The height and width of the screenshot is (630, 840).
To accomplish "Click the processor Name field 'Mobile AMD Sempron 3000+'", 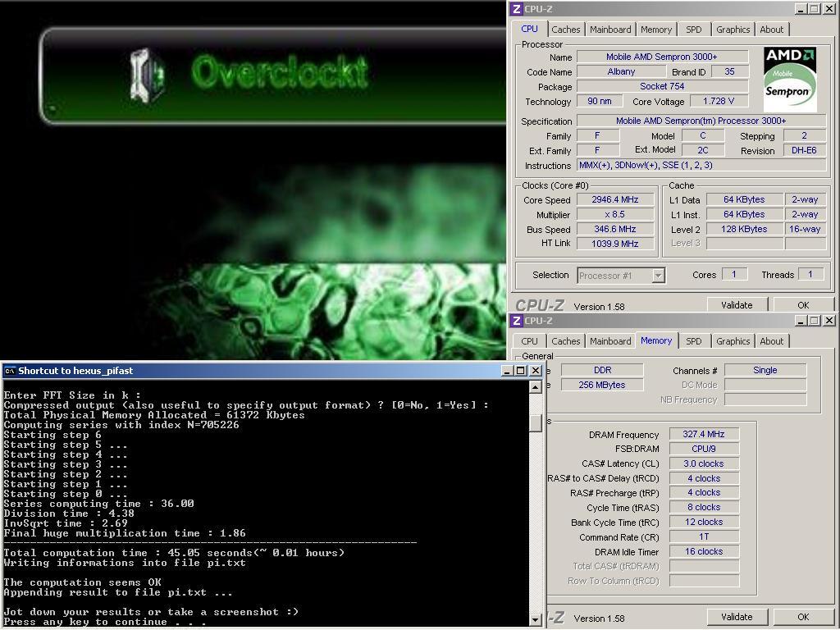I will [x=662, y=57].
